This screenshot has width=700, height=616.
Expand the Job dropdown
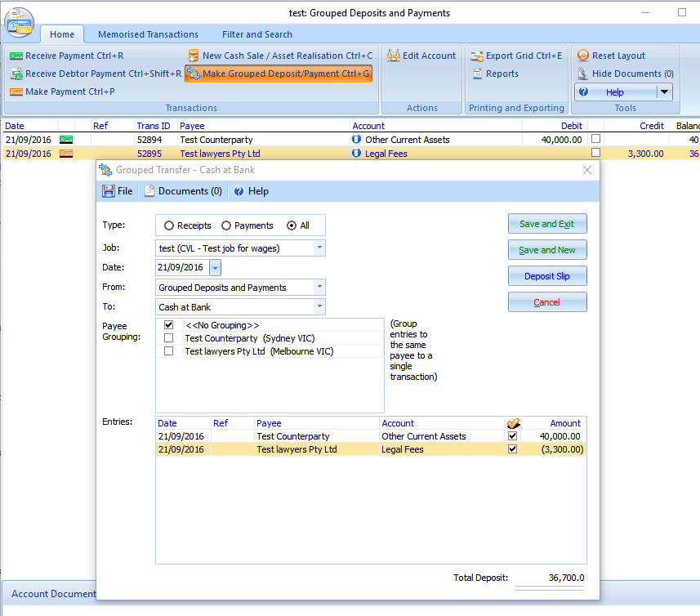pyautogui.click(x=319, y=248)
